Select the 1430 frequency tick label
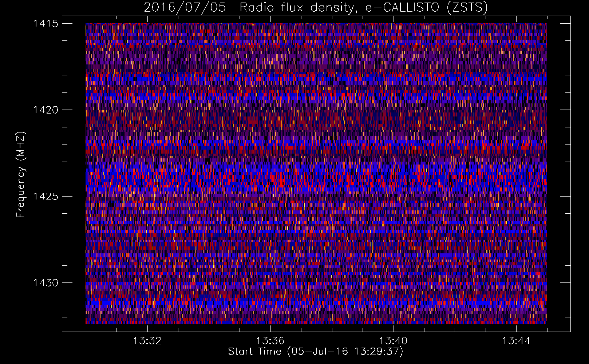Viewport: 589px width, 364px height. pos(46,283)
